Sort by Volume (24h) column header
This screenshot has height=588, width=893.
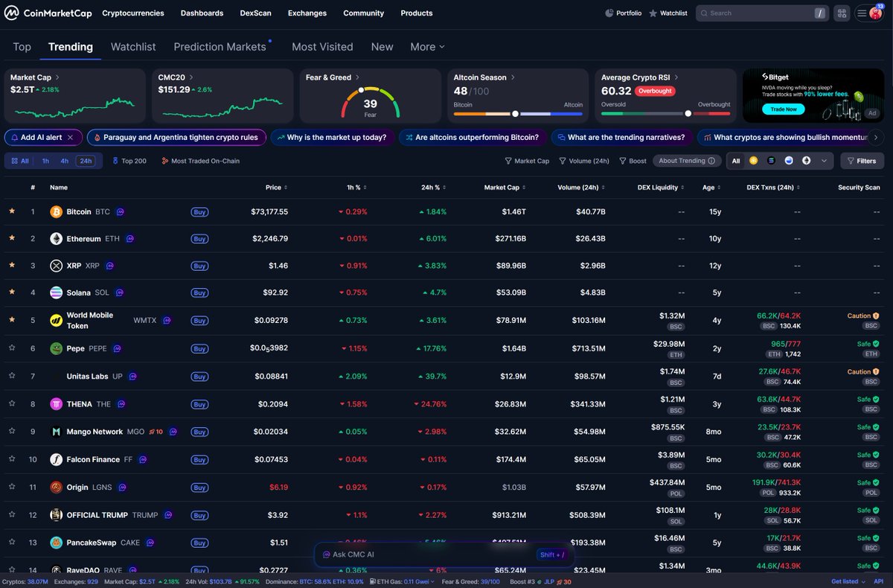point(583,188)
